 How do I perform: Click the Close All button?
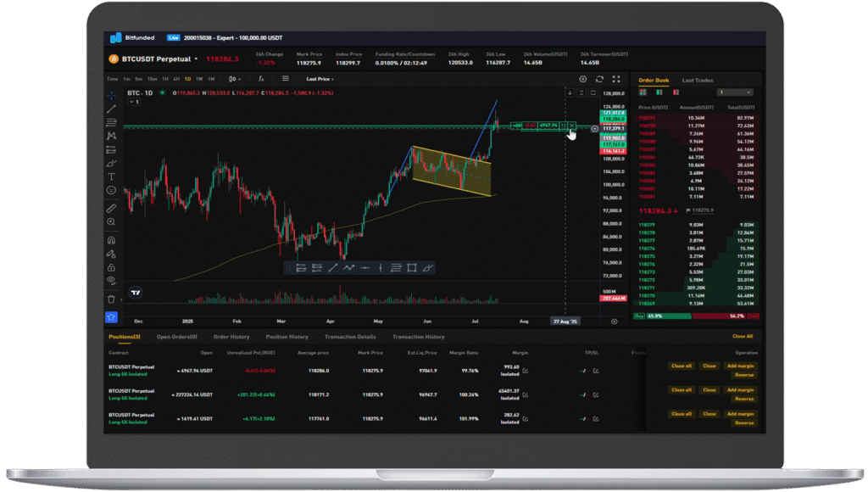pos(742,337)
